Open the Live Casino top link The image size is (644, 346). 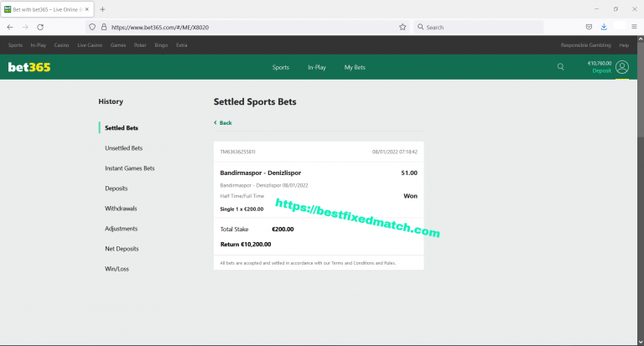click(89, 44)
